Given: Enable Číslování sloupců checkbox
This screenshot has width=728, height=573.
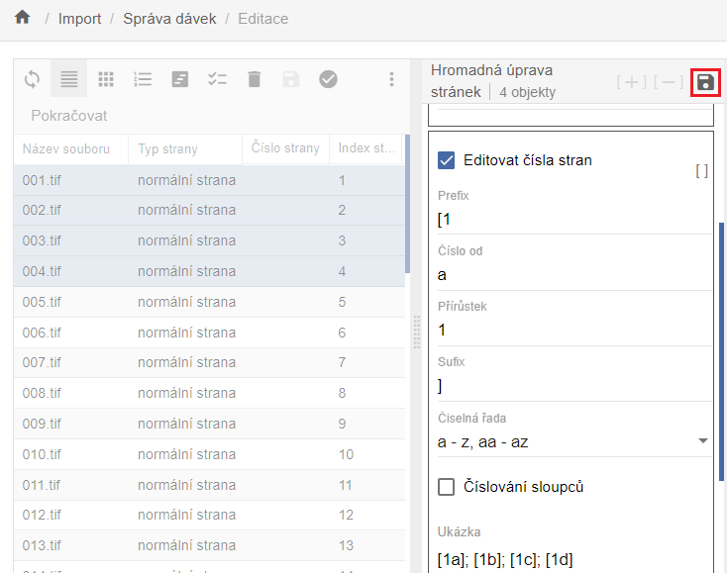Looking at the screenshot, I should (x=447, y=487).
